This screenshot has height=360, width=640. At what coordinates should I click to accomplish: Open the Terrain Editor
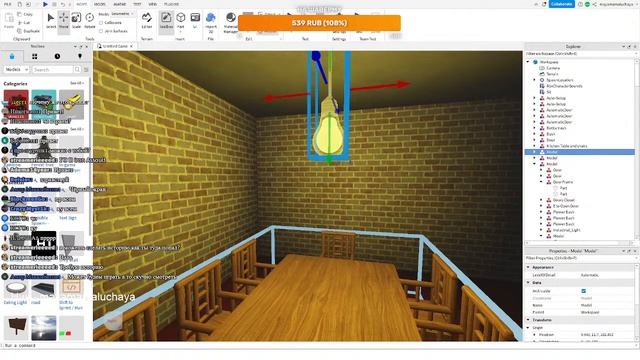click(x=147, y=21)
